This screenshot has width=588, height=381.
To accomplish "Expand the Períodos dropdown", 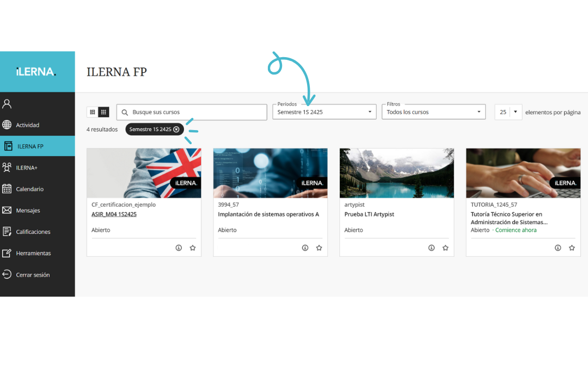I will (324, 112).
